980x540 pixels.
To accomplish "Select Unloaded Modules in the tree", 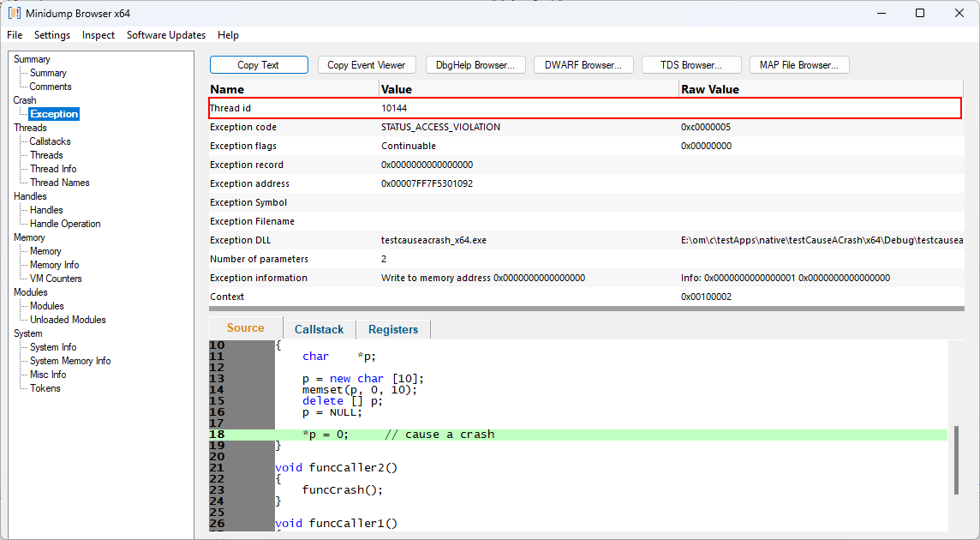I will tap(69, 320).
